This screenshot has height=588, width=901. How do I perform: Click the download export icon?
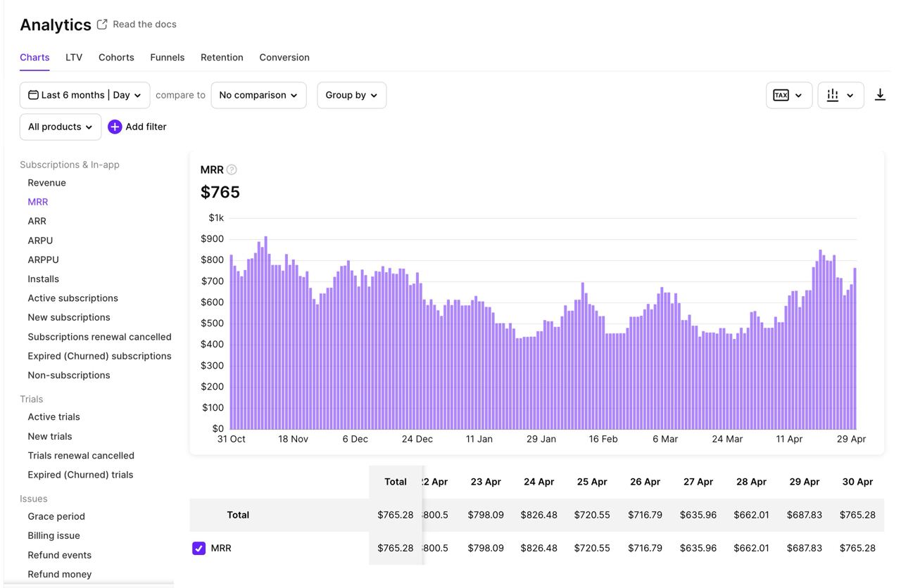pos(881,94)
